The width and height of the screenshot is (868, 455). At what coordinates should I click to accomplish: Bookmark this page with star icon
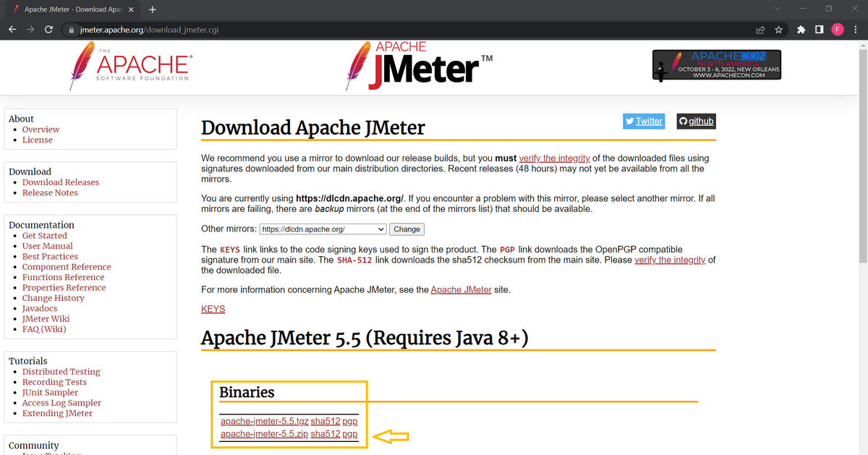(x=779, y=30)
